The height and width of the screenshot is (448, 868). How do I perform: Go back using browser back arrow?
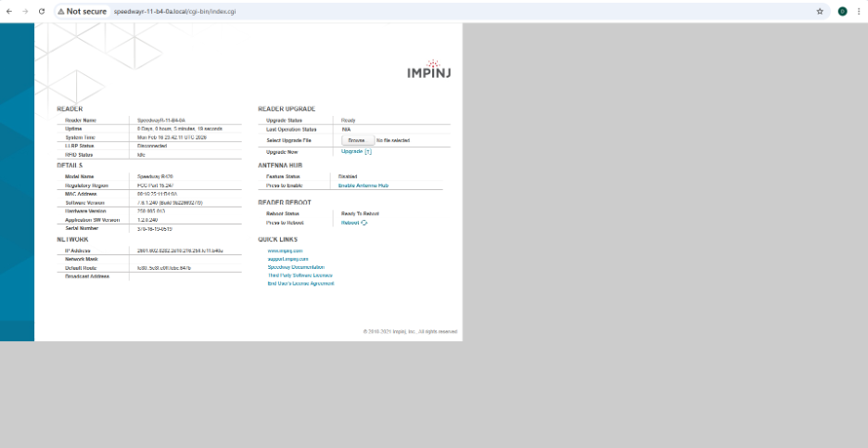[9, 11]
